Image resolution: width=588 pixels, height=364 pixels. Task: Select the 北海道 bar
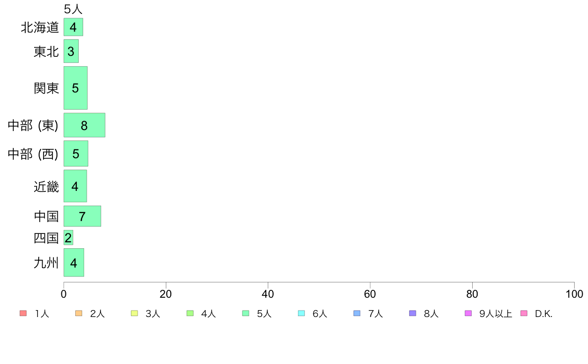pos(73,27)
